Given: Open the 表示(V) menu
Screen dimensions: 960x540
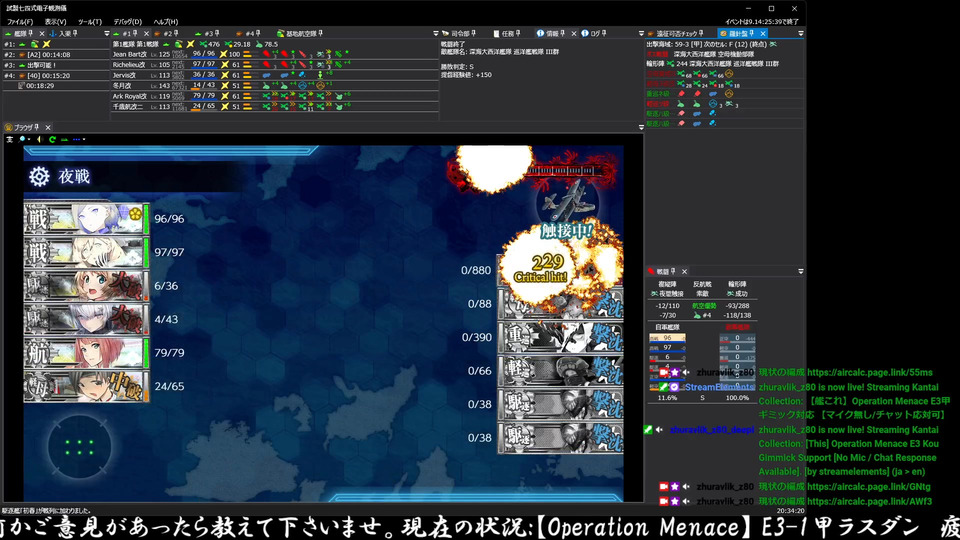Looking at the screenshot, I should [55, 21].
